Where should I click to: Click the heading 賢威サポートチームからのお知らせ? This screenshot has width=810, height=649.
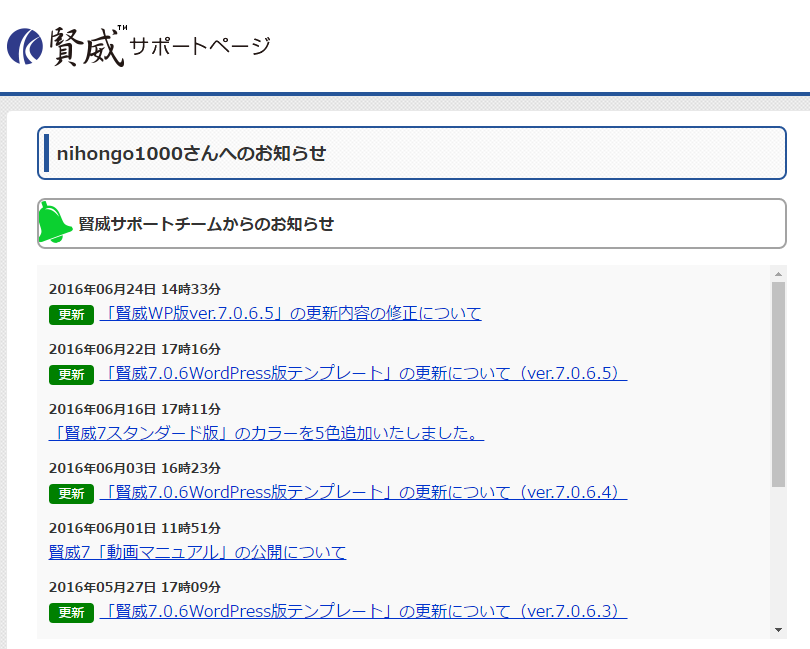pos(206,224)
